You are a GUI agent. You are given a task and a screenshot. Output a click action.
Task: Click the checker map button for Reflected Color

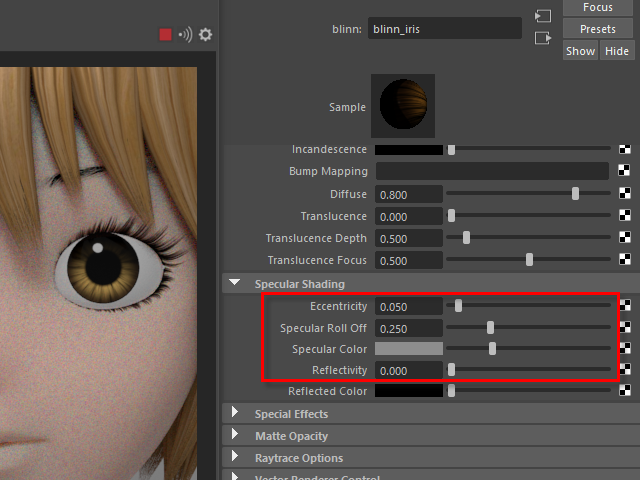(x=625, y=392)
